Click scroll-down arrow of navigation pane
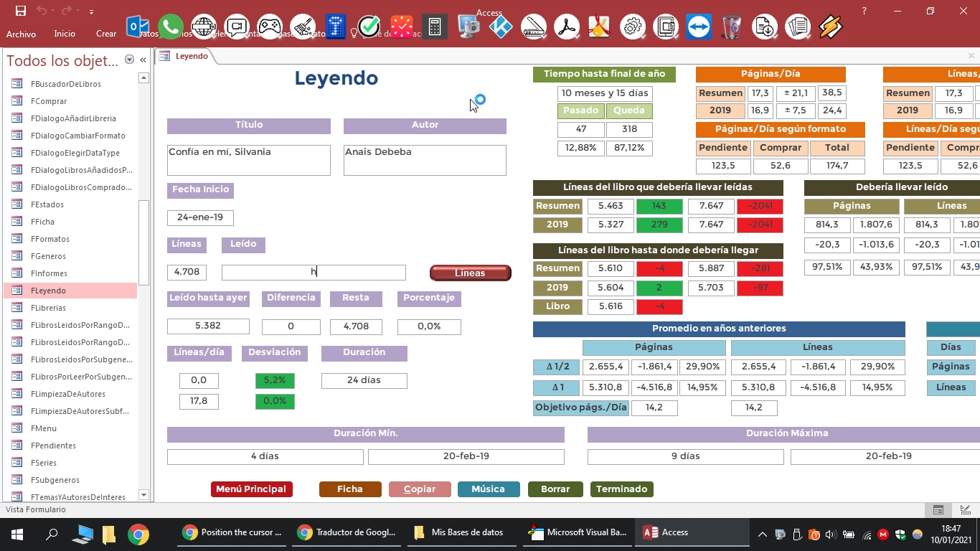This screenshot has width=980, height=551. point(143,494)
